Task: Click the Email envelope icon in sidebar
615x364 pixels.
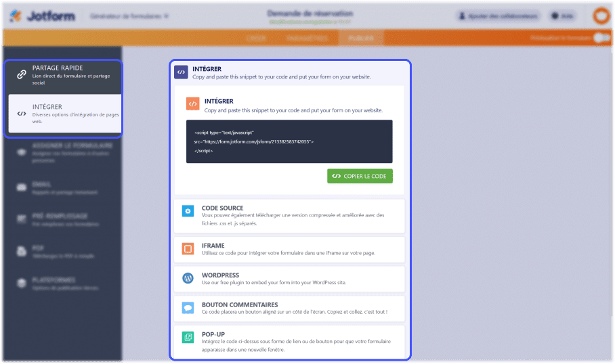Action: pyautogui.click(x=22, y=187)
